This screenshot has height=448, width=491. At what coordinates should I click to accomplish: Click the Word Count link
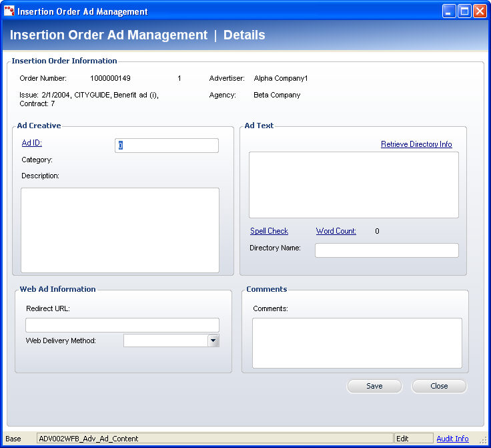click(x=336, y=231)
